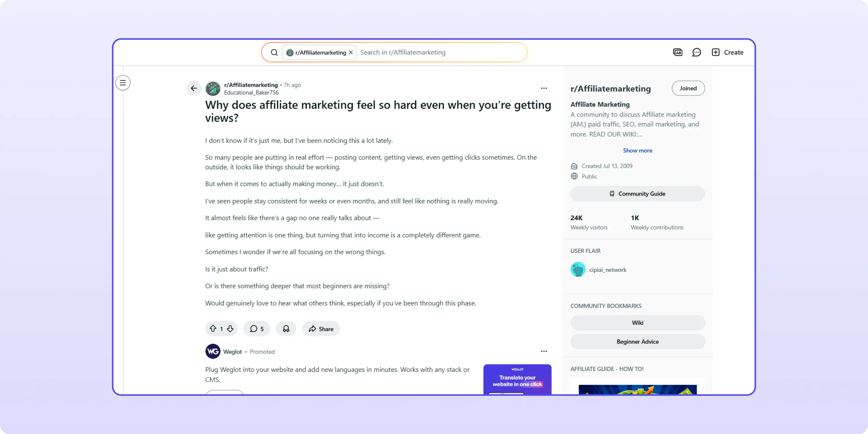The height and width of the screenshot is (434, 868).
Task: Upvote the affiliate marketing post
Action: pyautogui.click(x=213, y=329)
